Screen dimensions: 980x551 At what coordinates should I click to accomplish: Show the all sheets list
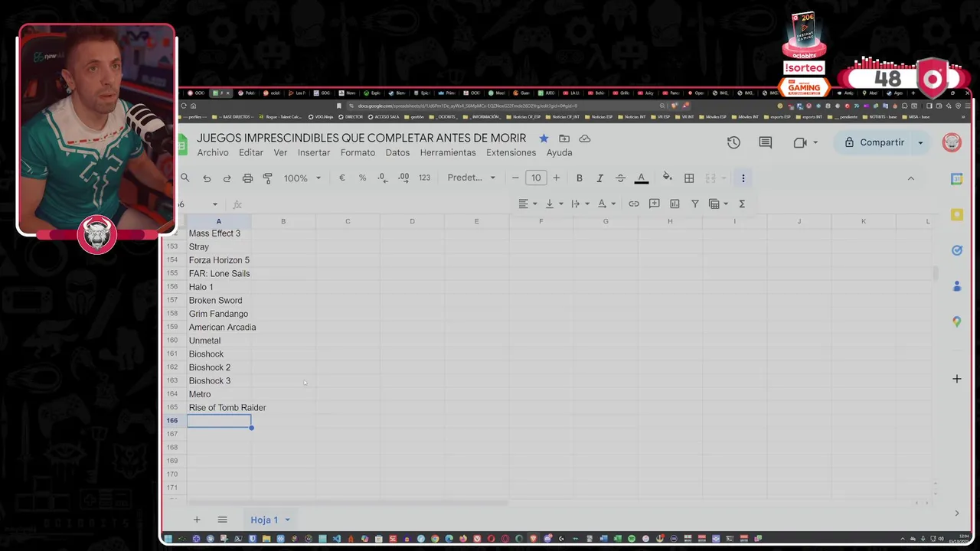222,520
